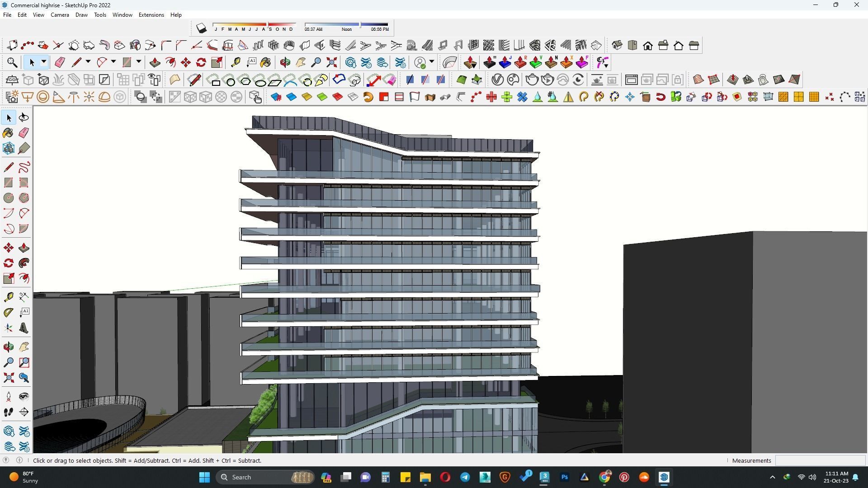868x488 pixels.
Task: Select the Sandbox Smoove tool
Action: pyautogui.click(x=732, y=80)
